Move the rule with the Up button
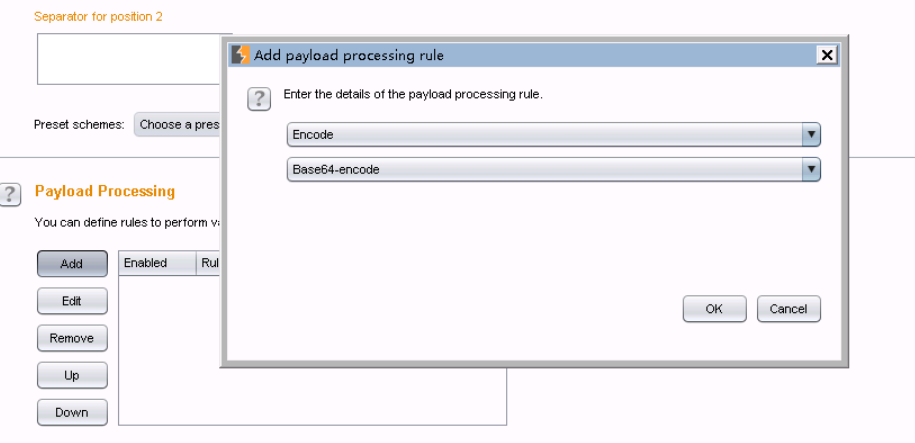This screenshot has height=443, width=915. click(72, 375)
